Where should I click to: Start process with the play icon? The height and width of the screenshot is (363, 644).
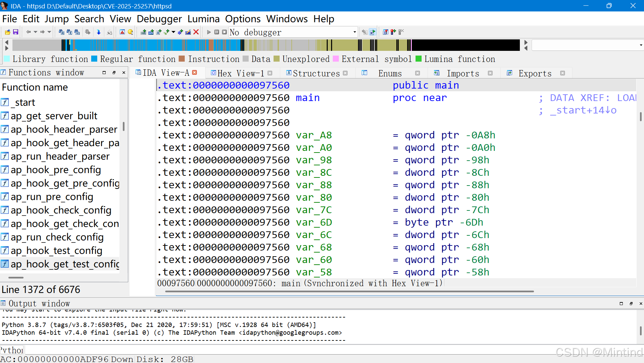pos(209,32)
